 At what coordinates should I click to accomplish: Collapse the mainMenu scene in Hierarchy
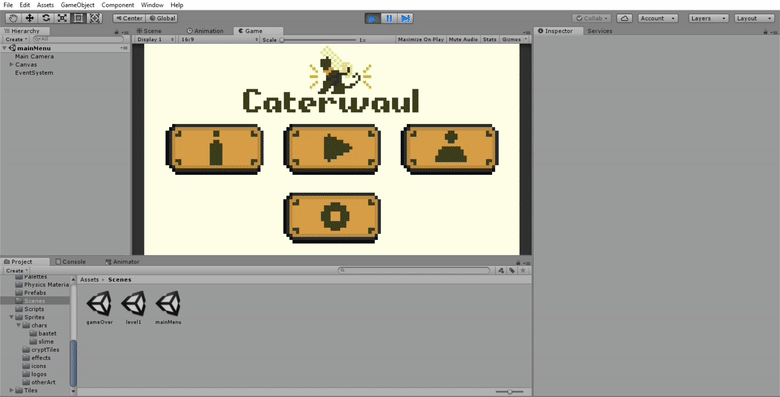[x=4, y=48]
